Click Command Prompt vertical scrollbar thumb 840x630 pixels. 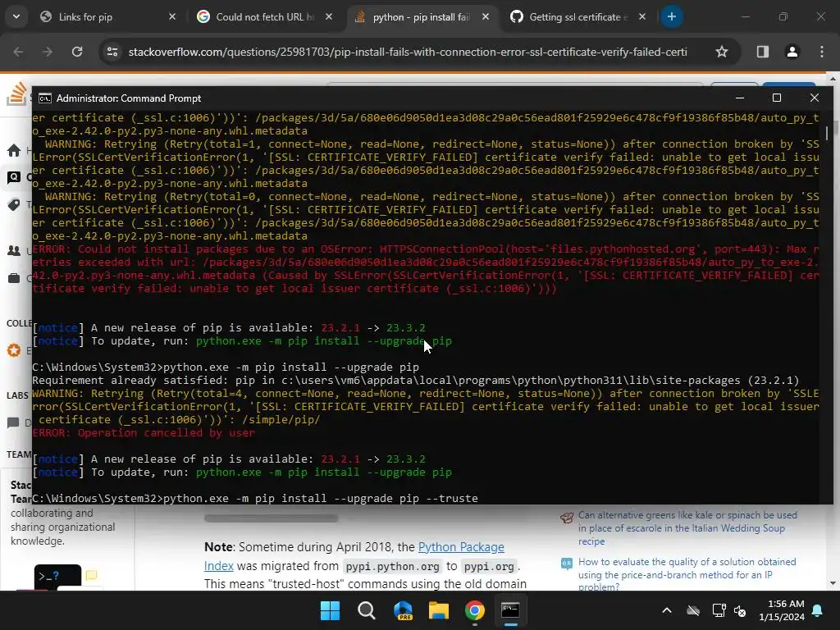click(x=828, y=132)
